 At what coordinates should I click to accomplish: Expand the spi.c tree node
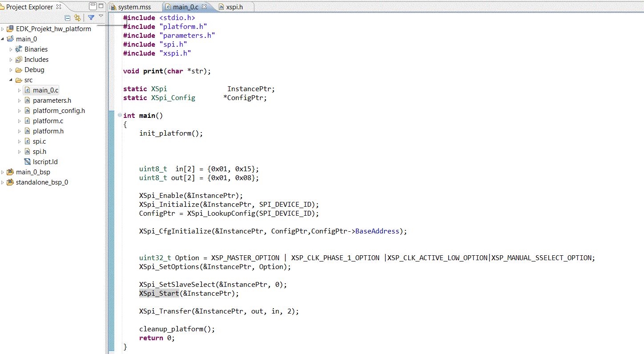tap(19, 141)
